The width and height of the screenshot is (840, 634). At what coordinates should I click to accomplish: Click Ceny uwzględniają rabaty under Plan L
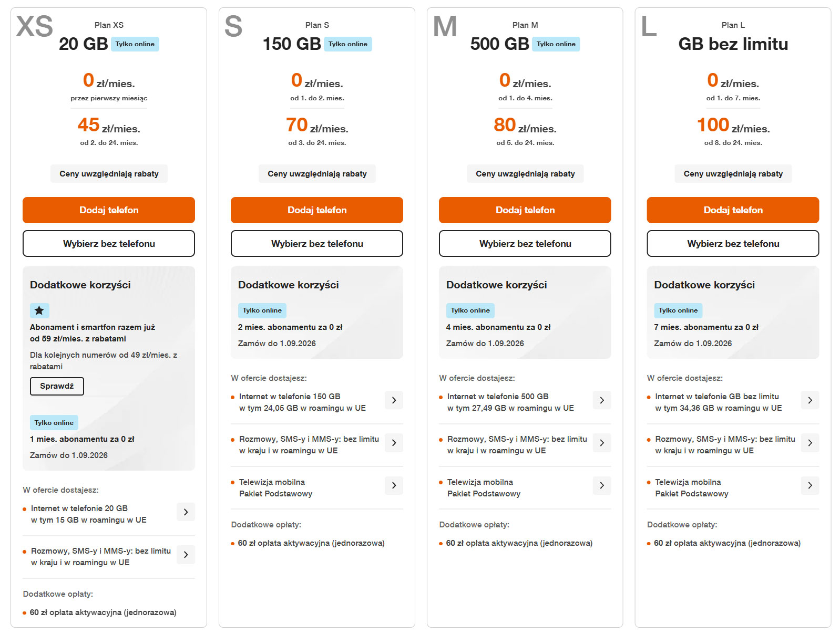(733, 174)
